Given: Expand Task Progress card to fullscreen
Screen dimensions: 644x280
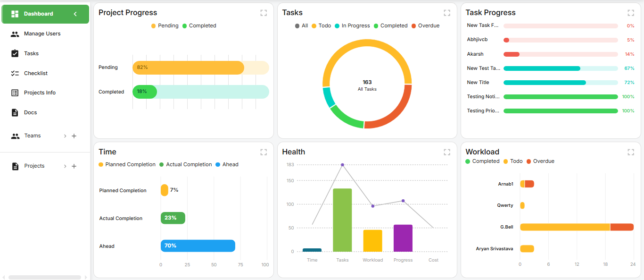Looking at the screenshot, I should click(631, 13).
